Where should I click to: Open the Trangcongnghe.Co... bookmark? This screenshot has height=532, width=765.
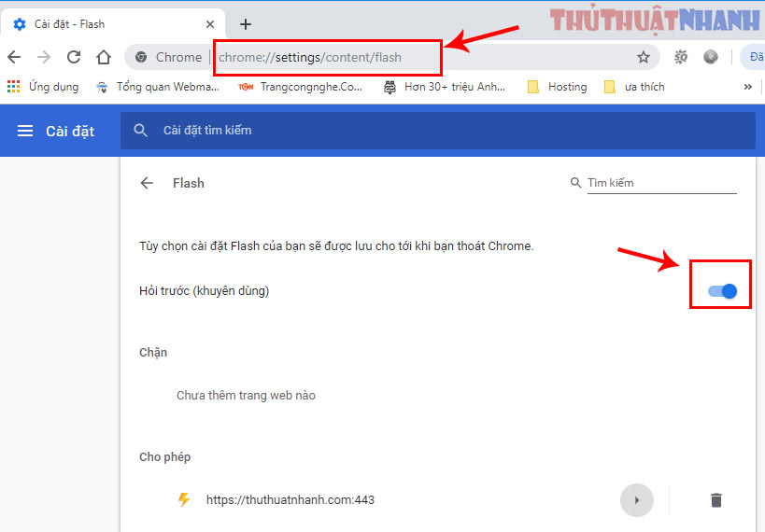click(x=300, y=87)
